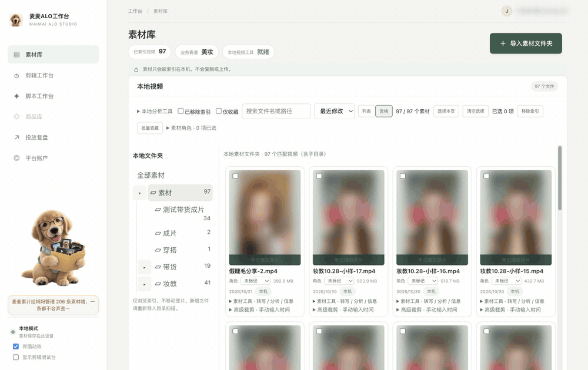
Task: Click the 业务赛道 美妆 chip
Action: pyautogui.click(x=196, y=52)
